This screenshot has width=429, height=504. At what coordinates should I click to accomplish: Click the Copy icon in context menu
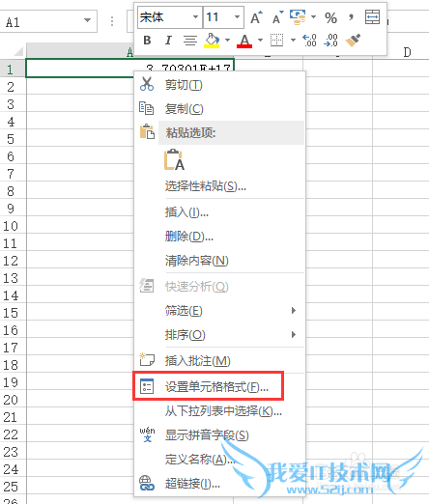point(146,108)
